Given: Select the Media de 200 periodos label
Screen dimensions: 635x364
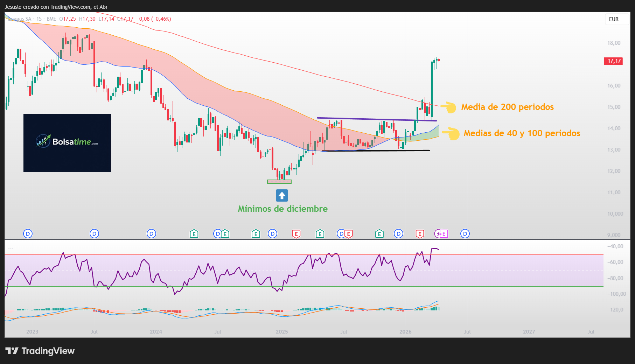Looking at the screenshot, I should pos(507,107).
